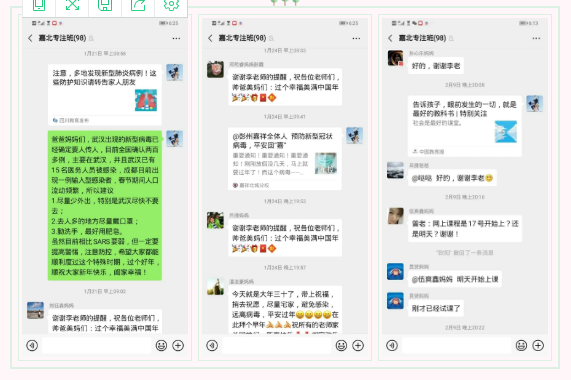
Task: Open three-dot menu in third phone chat
Action: [536, 38]
